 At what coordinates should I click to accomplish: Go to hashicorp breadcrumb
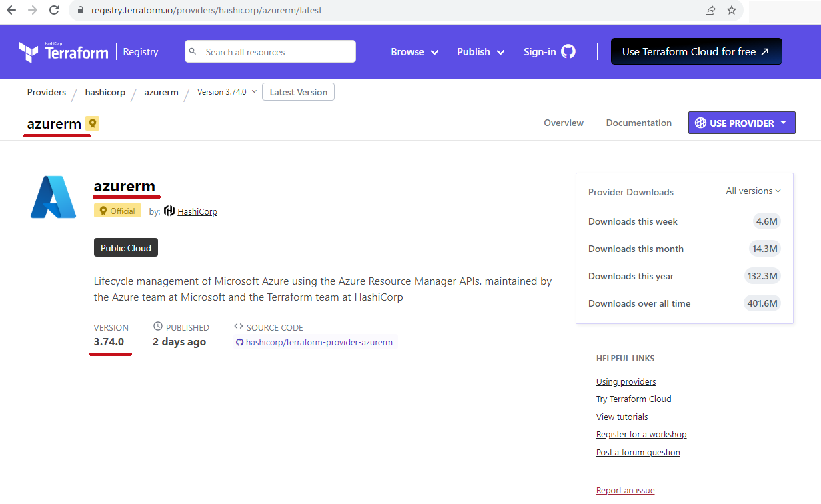point(105,92)
